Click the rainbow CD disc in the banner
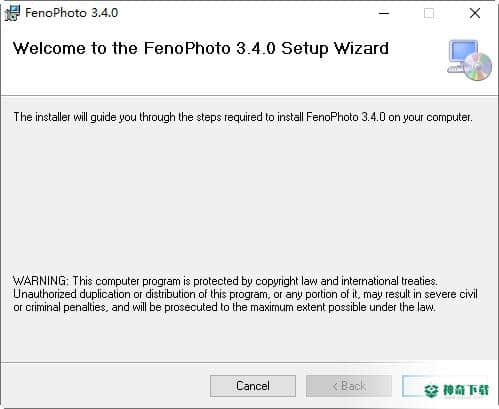Image resolution: width=499 pixels, height=409 pixels. point(478,67)
